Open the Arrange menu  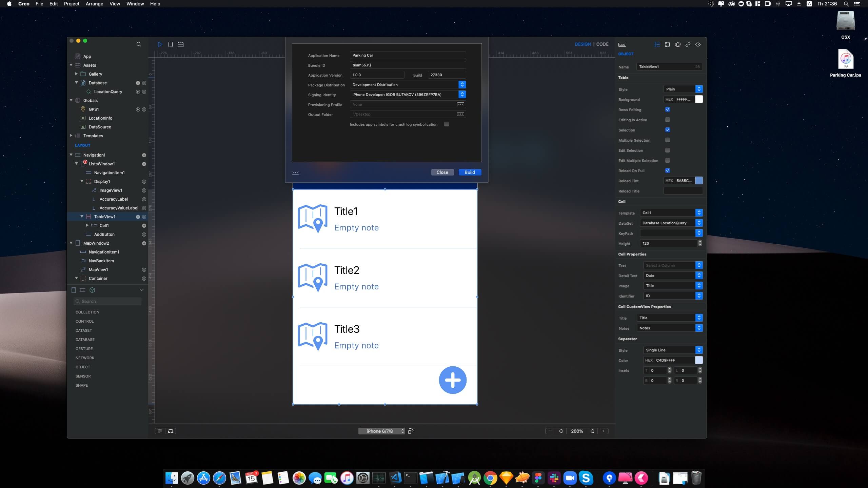tap(94, 4)
